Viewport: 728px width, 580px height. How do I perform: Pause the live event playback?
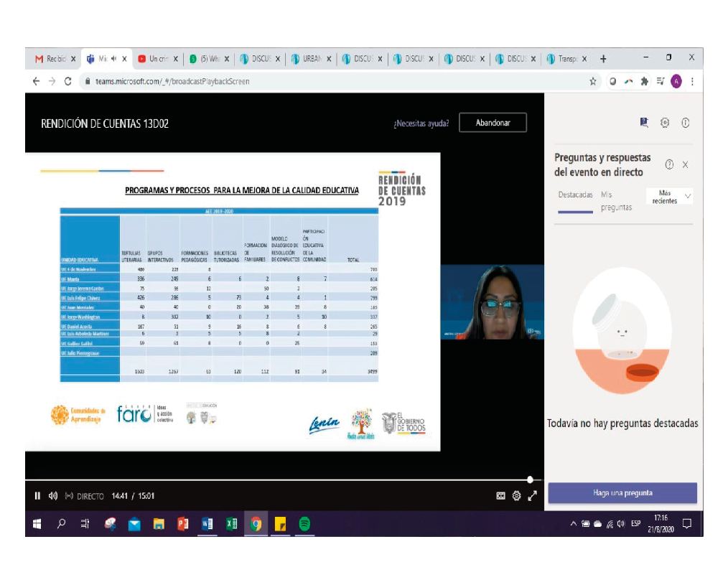(37, 495)
